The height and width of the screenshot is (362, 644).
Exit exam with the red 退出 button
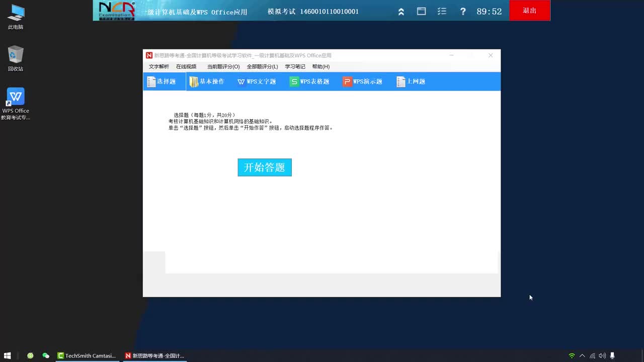click(530, 11)
